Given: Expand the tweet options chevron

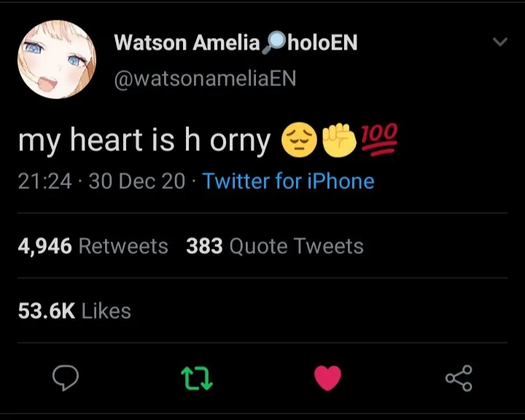Looking at the screenshot, I should 500,42.
